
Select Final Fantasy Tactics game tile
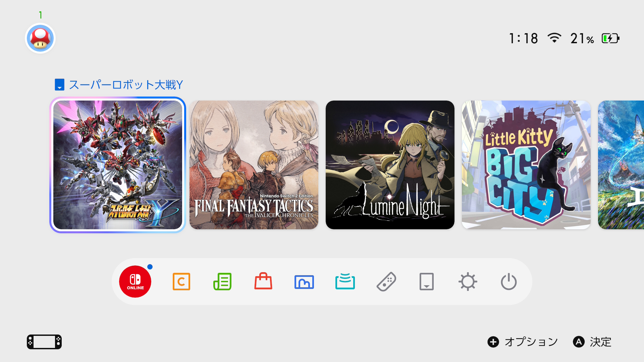pyautogui.click(x=254, y=165)
